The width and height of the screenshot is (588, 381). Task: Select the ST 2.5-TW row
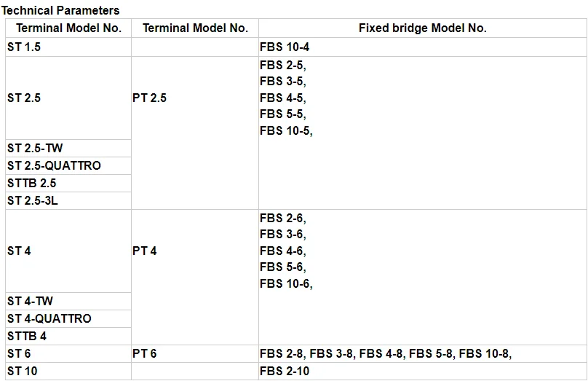click(35, 149)
